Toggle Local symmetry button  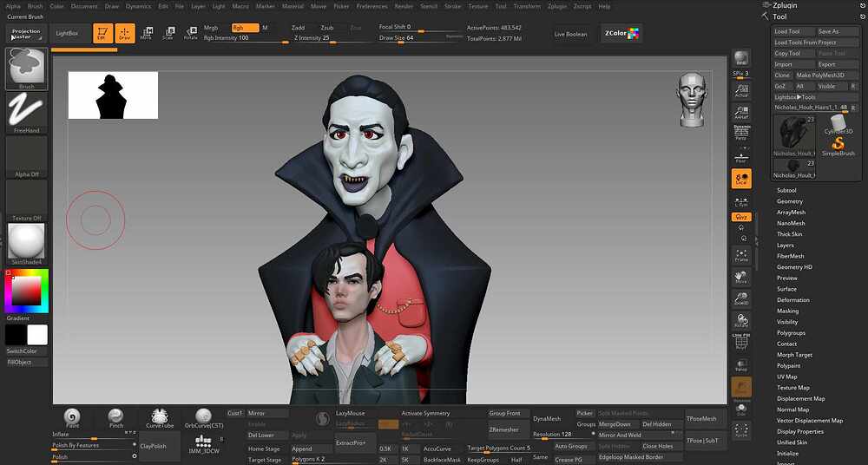741,178
